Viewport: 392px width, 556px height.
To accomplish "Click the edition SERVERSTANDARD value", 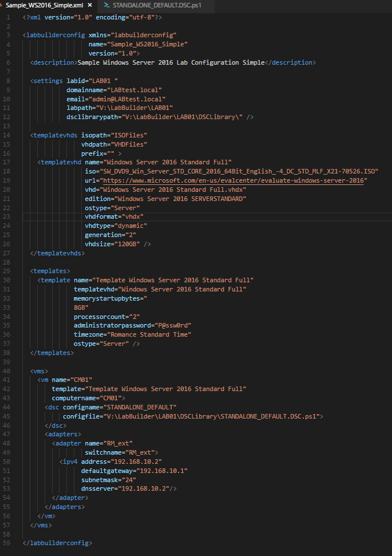I will [x=180, y=199].
